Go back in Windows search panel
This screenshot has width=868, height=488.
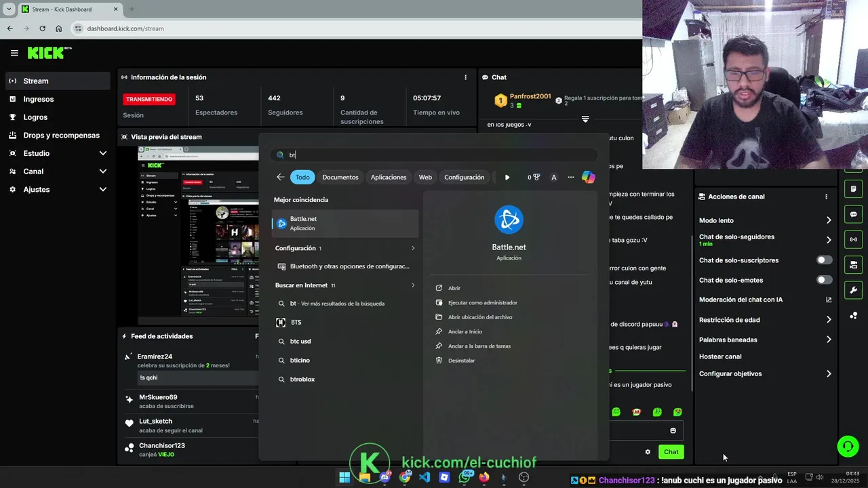pos(280,177)
